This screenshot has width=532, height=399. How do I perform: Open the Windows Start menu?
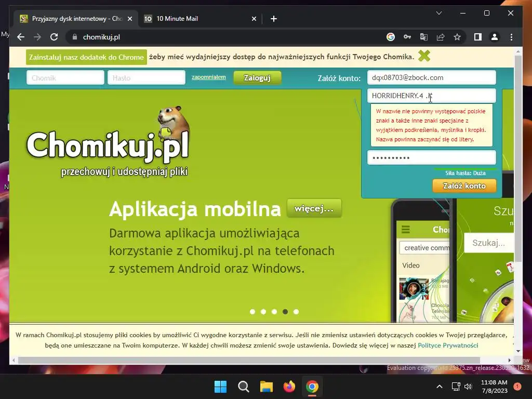coord(220,387)
